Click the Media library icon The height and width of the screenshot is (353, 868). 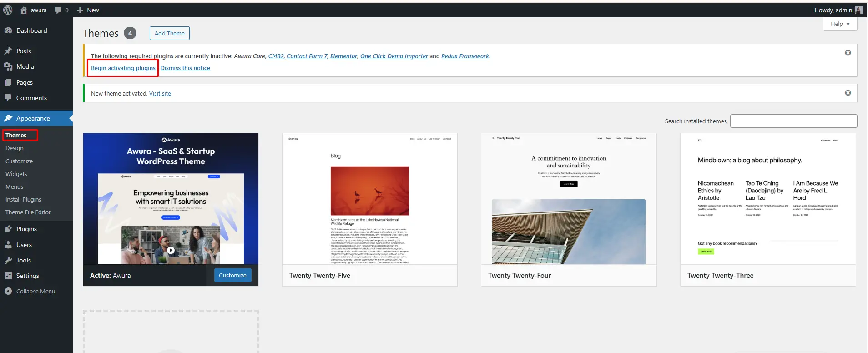8,66
